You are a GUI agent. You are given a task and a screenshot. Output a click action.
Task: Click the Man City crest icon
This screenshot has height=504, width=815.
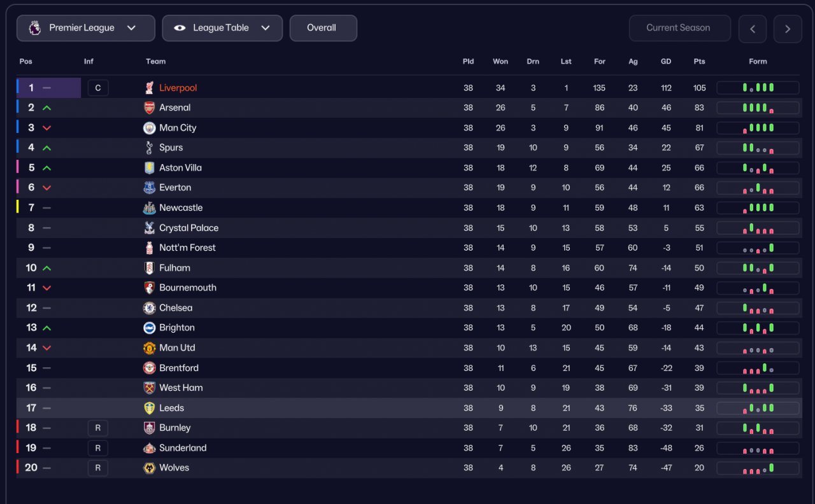[149, 128]
